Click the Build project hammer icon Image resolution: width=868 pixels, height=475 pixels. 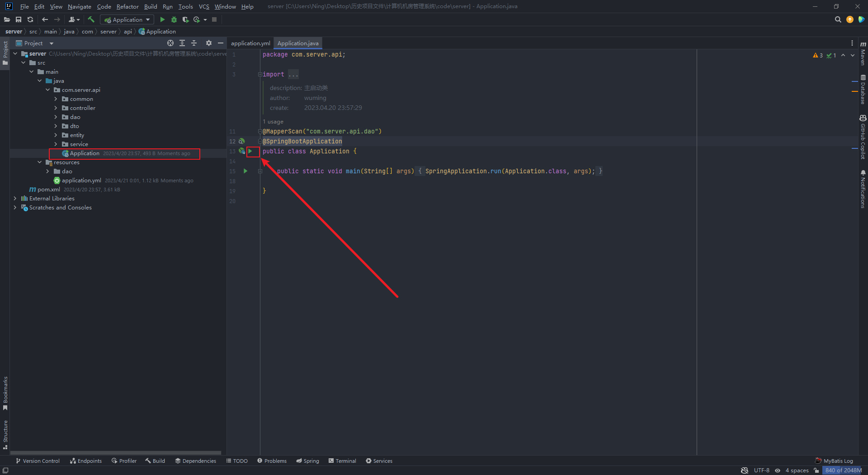91,19
